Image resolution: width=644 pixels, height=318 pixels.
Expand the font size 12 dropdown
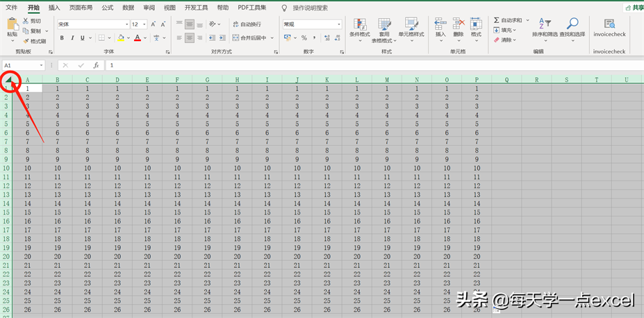click(145, 24)
